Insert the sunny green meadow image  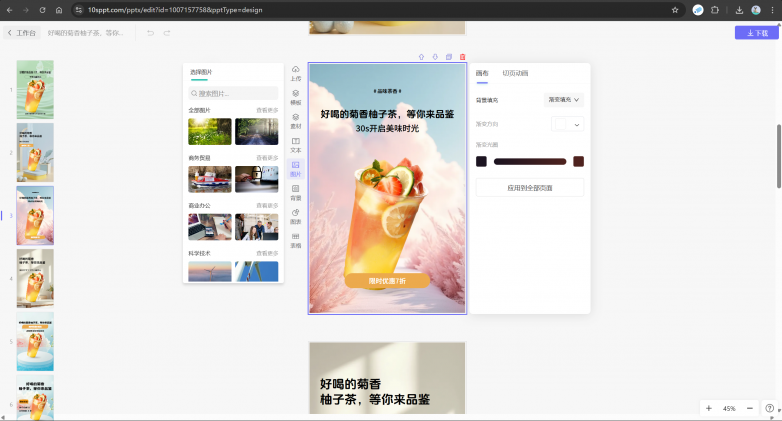pos(209,131)
